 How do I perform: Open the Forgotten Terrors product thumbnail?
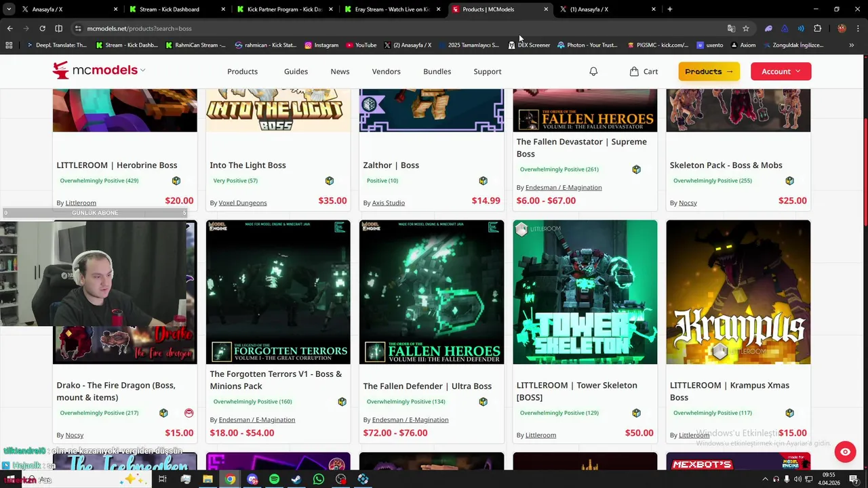[278, 292]
